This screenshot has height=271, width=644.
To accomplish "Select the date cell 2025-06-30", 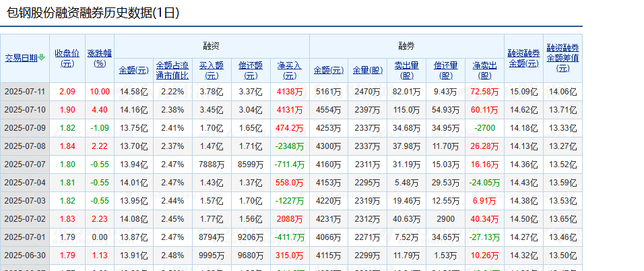I will point(25,255).
